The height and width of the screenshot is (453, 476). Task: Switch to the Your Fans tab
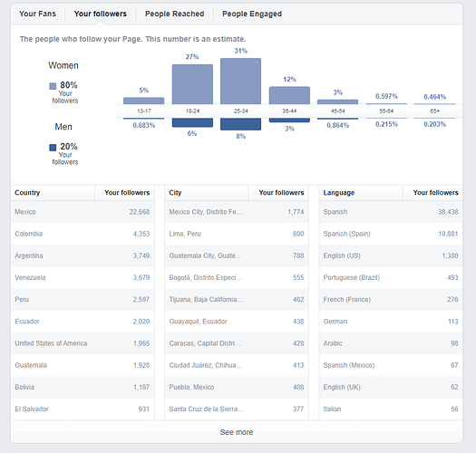(x=38, y=14)
